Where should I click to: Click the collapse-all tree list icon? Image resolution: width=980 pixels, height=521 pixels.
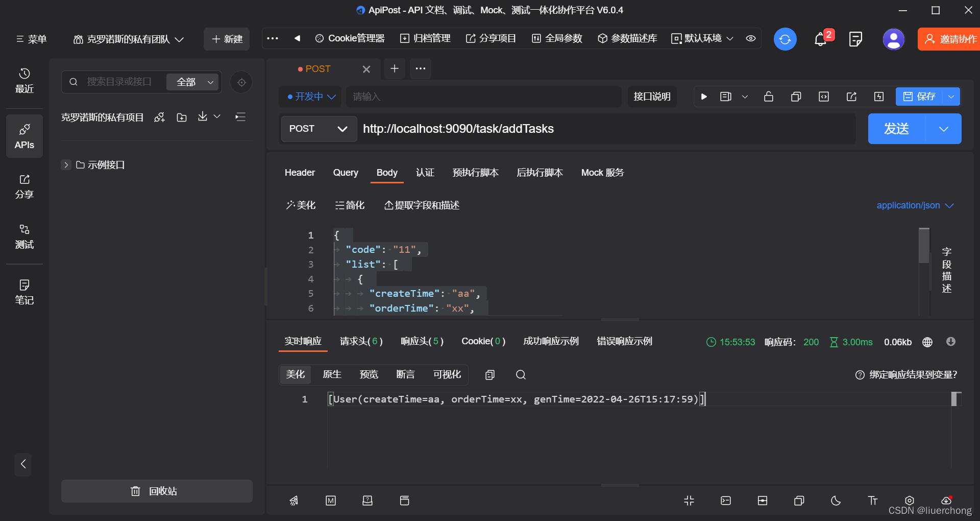(240, 117)
